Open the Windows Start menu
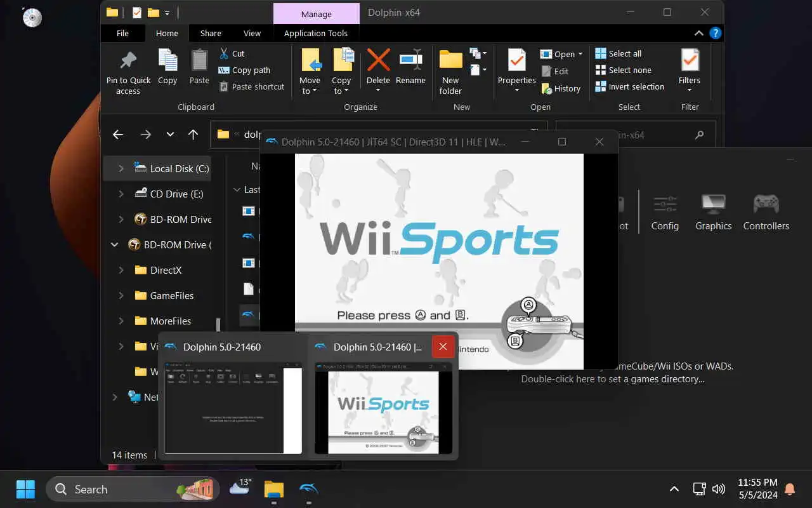The height and width of the screenshot is (508, 812). [x=25, y=489]
